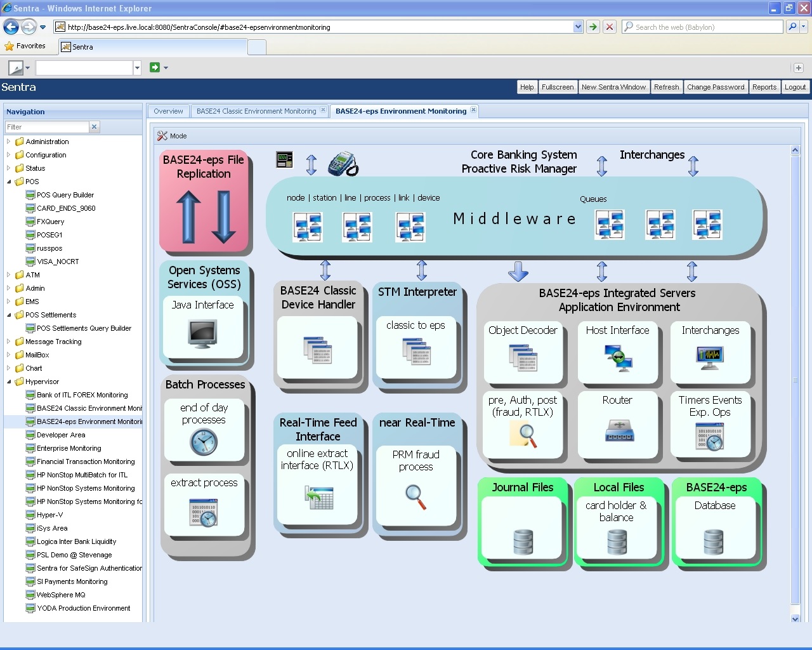812x650 pixels.
Task: Open the pre, Auth, post fraud icon
Action: [523, 435]
